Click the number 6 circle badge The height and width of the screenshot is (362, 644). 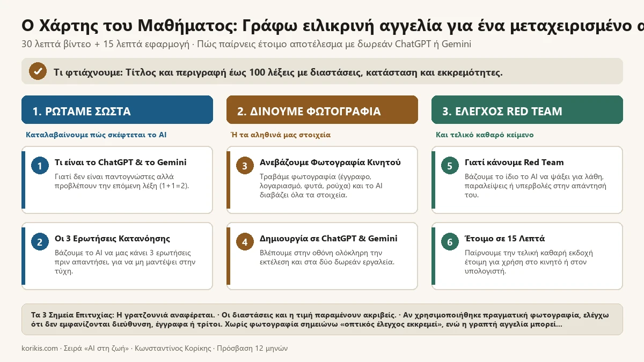pyautogui.click(x=450, y=242)
